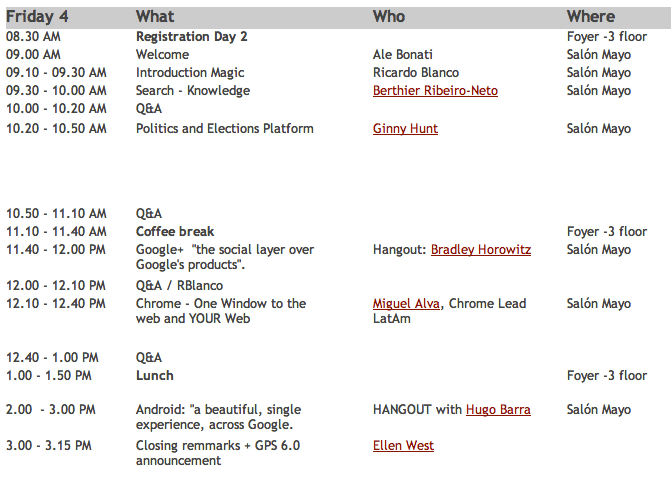Image resolution: width=671 pixels, height=479 pixels.
Task: Open the Berthier Ribeiro-Neto speaker link
Action: [435, 91]
